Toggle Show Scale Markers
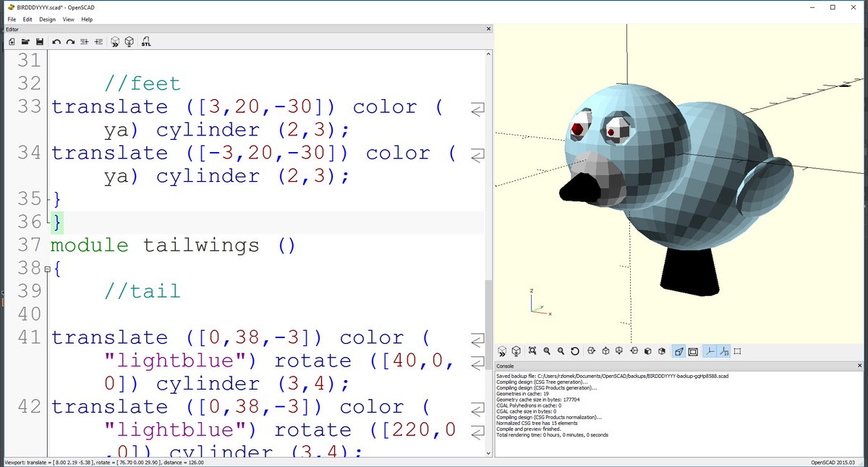 723,351
